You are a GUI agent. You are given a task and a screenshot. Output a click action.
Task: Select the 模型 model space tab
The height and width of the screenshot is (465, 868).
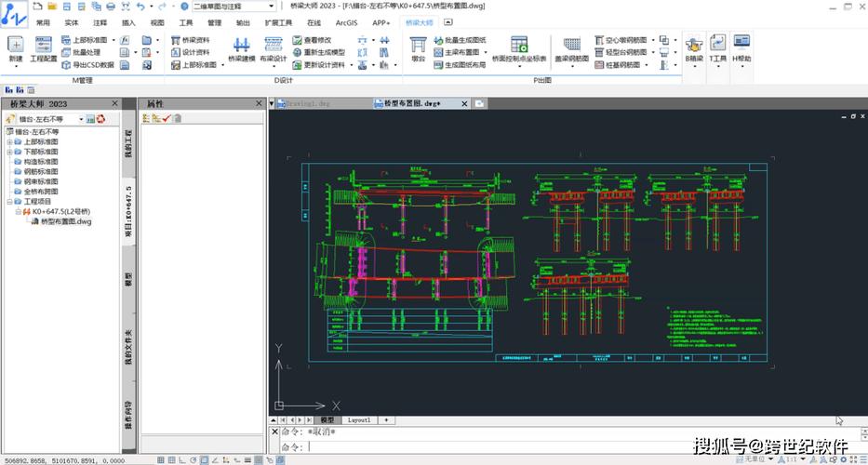(327, 420)
